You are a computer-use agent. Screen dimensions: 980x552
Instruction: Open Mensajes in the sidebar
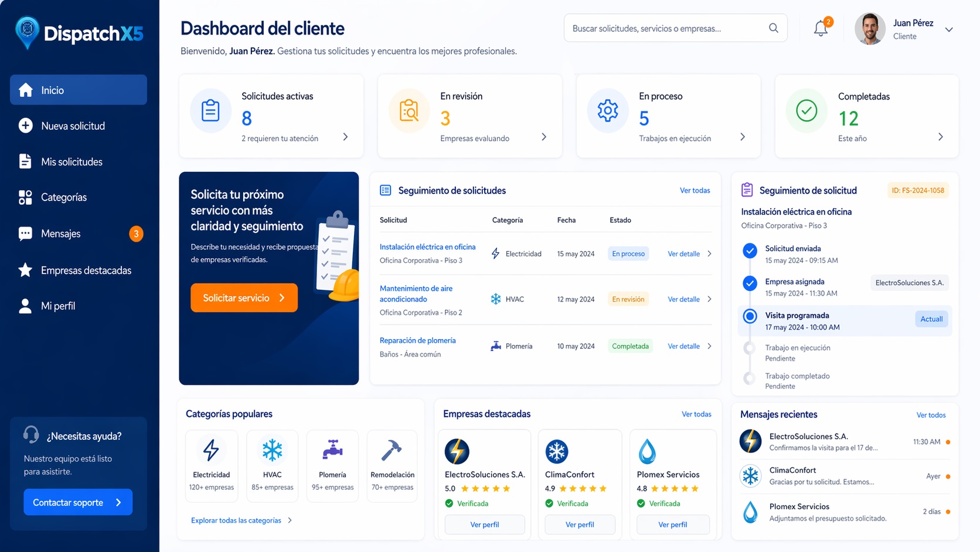tap(61, 233)
